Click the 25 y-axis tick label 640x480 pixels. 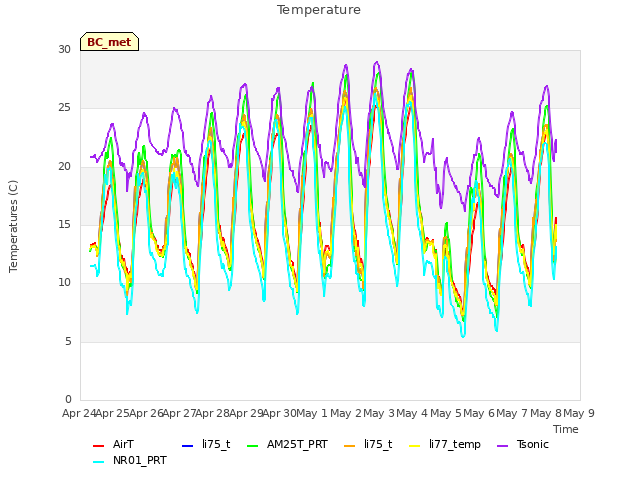click(x=64, y=108)
